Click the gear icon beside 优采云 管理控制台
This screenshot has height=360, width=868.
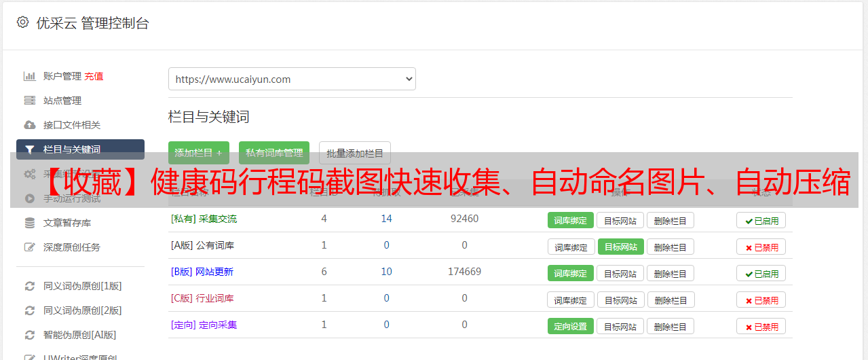pos(22,22)
